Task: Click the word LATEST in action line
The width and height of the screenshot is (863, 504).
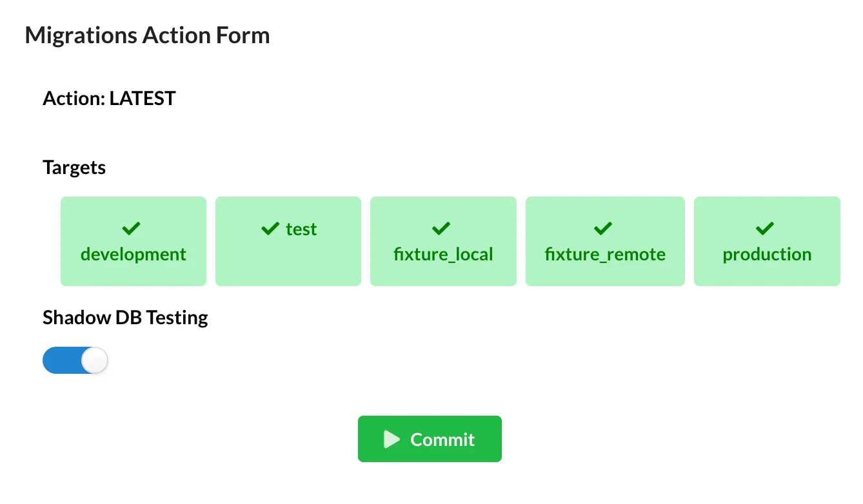Action: 143,99
